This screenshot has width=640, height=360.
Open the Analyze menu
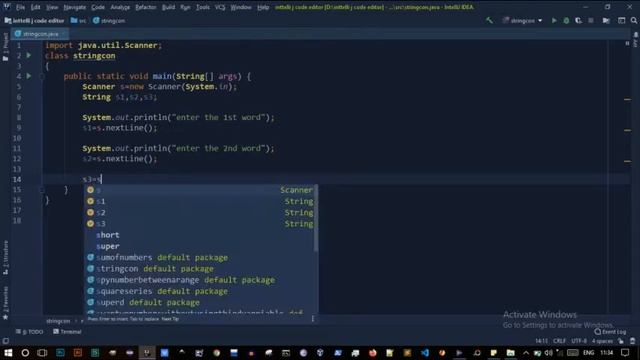tap(120, 7)
